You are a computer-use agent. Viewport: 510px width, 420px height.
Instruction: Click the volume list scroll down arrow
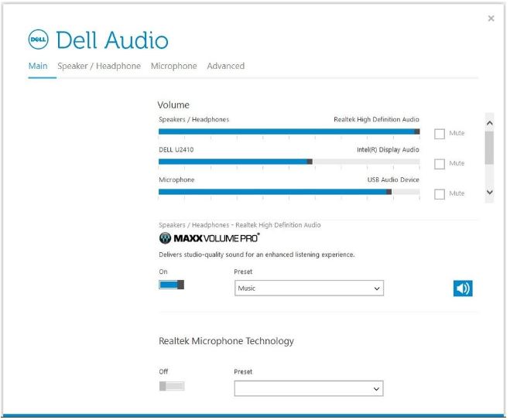pos(490,192)
